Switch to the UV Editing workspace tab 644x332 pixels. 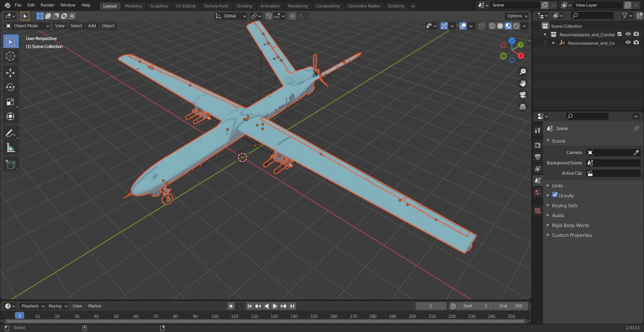coord(185,6)
